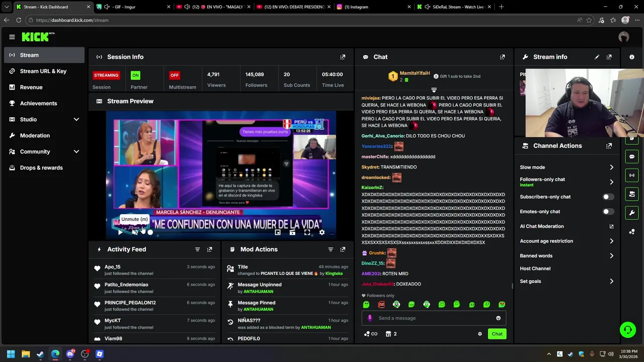
Task: Open Moderation in sidebar
Action: 44,136
